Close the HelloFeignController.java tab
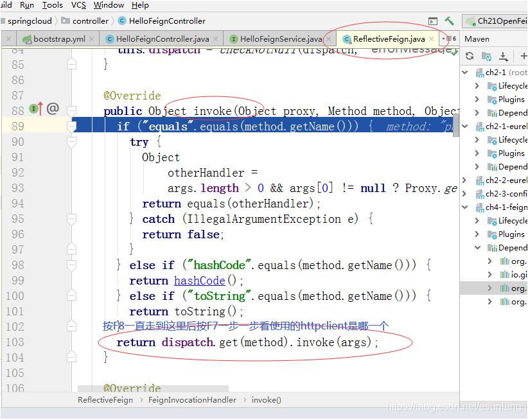 [x=216, y=39]
